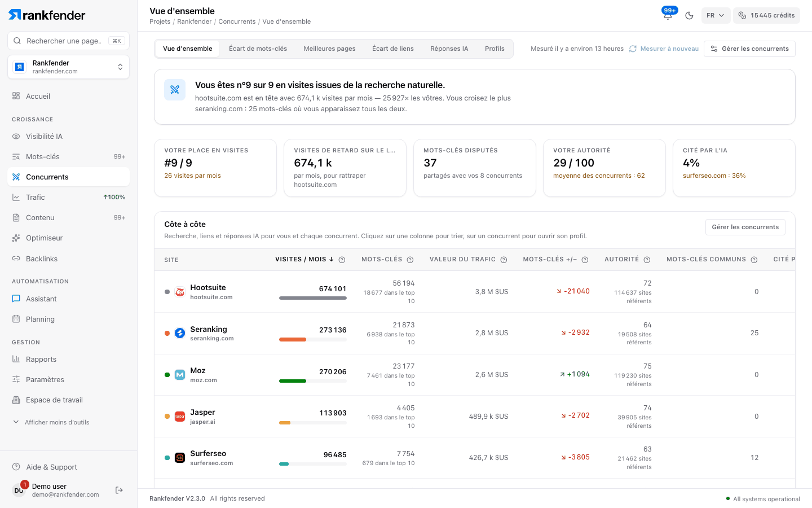Click help icon next to Autorité column

(x=647, y=260)
